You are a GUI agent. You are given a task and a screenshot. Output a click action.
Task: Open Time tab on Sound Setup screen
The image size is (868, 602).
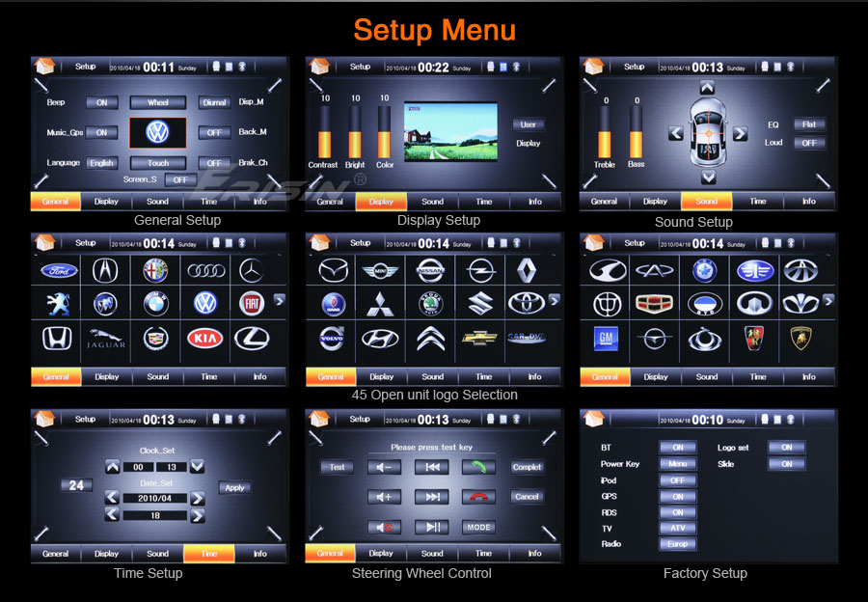pyautogui.click(x=758, y=202)
